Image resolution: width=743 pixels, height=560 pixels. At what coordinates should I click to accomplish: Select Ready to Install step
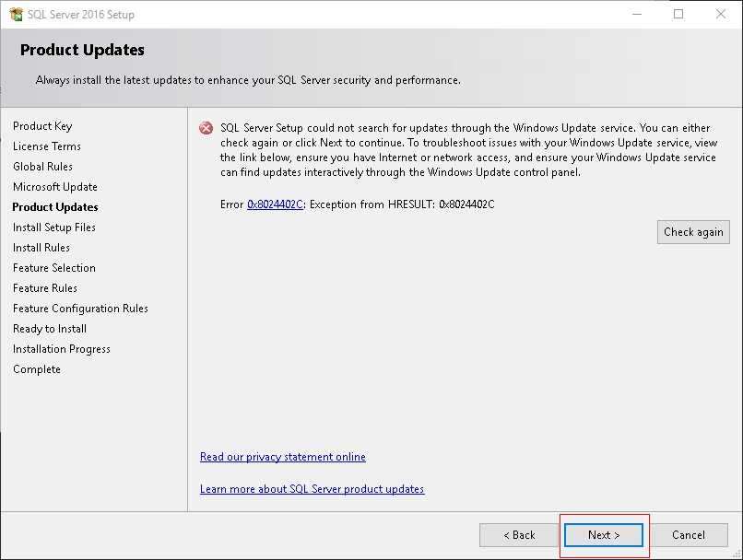[50, 329]
